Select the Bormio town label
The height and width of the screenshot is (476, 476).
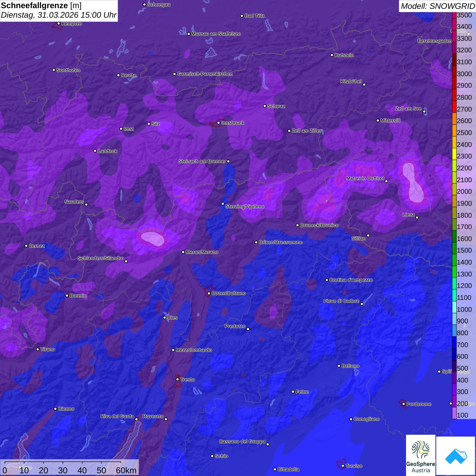coord(78,296)
